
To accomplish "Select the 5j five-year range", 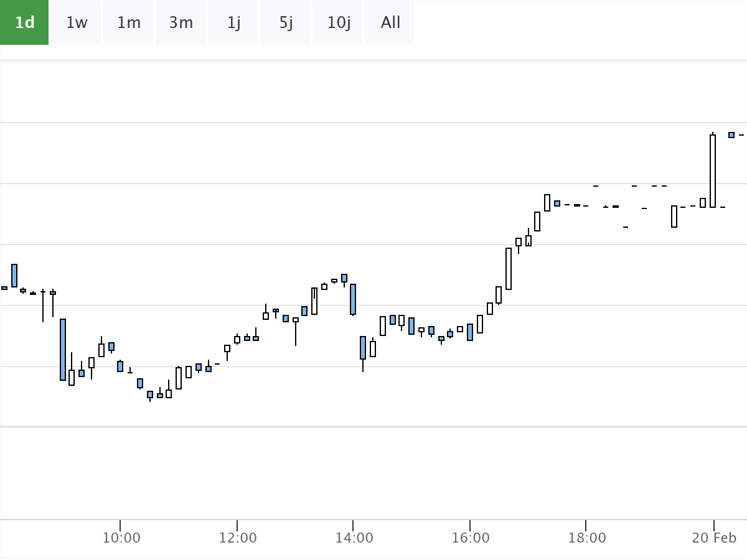I will pos(284,22).
